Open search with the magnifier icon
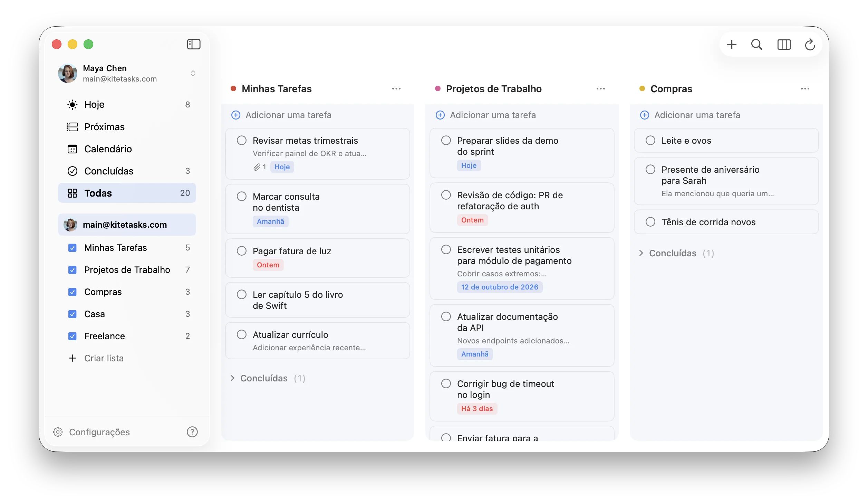This screenshot has width=868, height=503. coord(756,44)
